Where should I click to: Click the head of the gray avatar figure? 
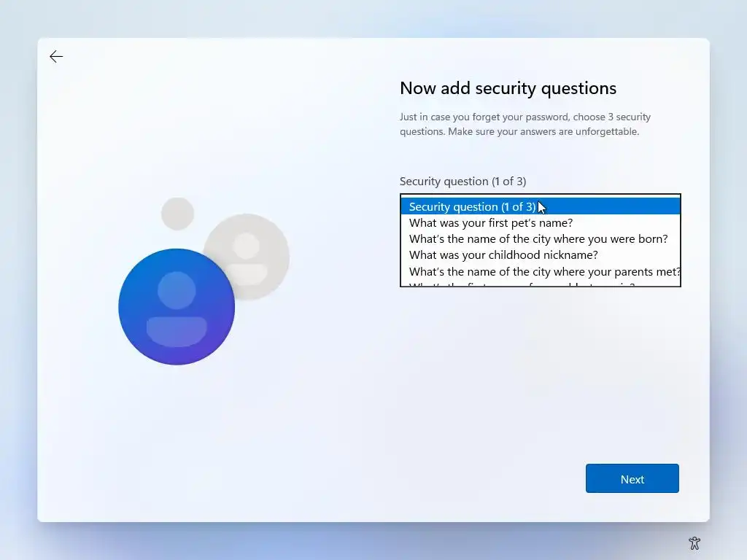(x=247, y=246)
